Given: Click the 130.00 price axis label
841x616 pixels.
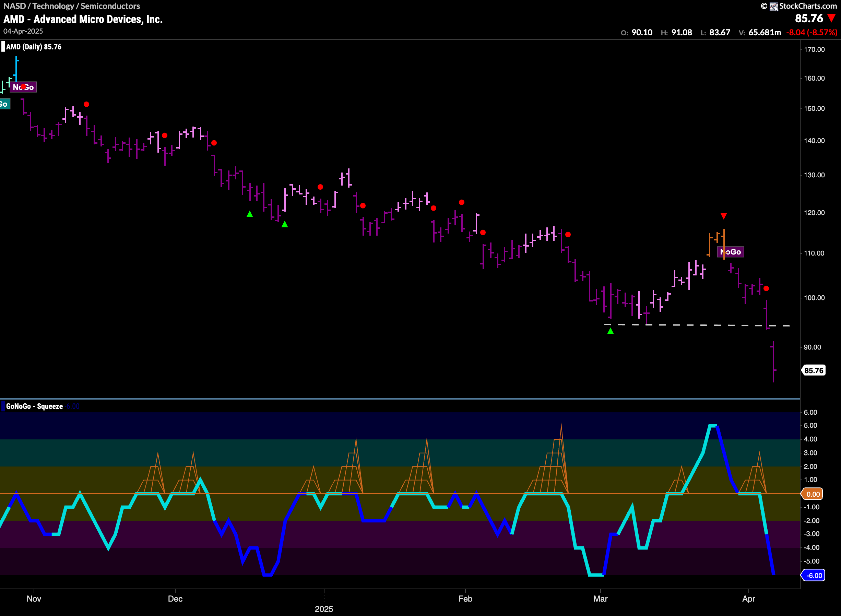Looking at the screenshot, I should coord(814,175).
